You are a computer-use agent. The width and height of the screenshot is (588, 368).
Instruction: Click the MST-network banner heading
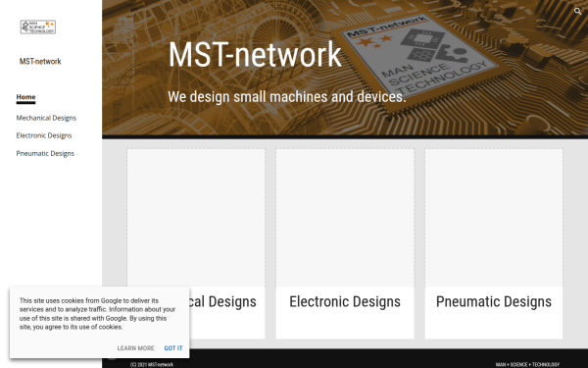coord(255,54)
